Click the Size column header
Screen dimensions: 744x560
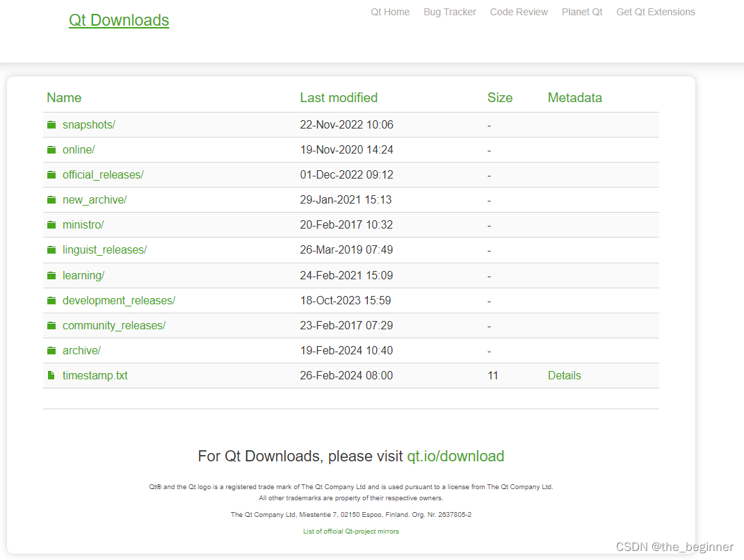500,98
